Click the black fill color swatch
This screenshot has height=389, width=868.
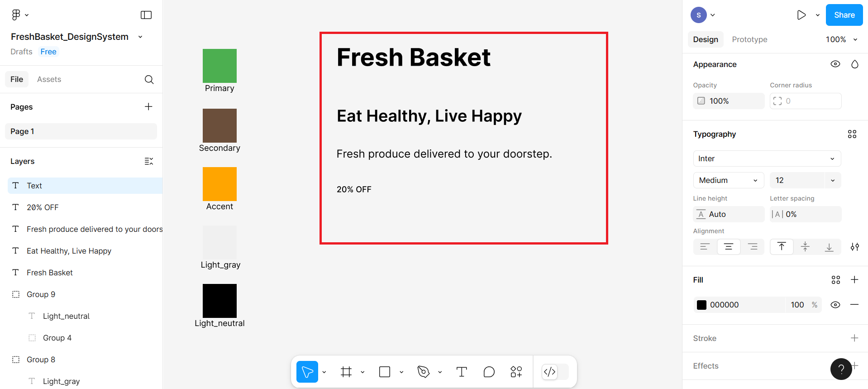[x=701, y=305]
